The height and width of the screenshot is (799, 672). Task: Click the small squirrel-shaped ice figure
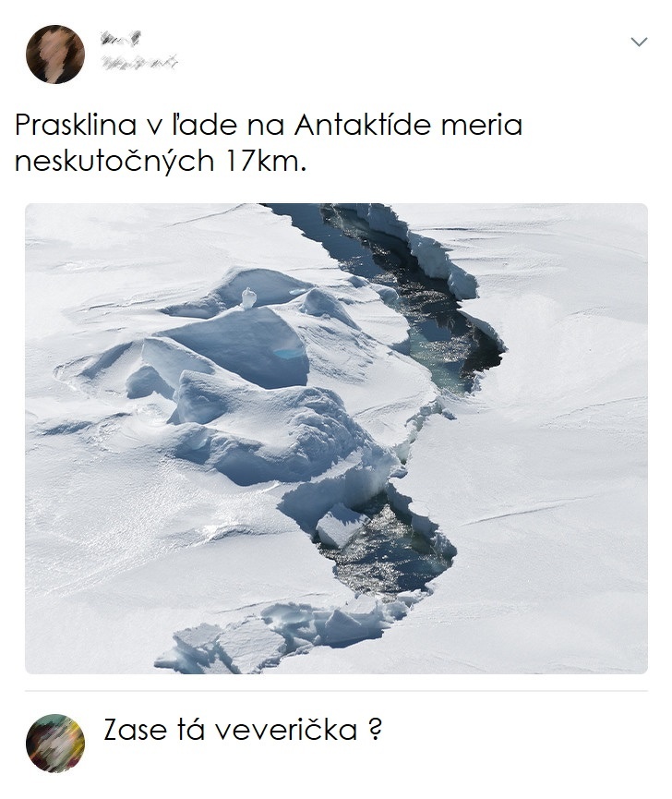(x=247, y=297)
